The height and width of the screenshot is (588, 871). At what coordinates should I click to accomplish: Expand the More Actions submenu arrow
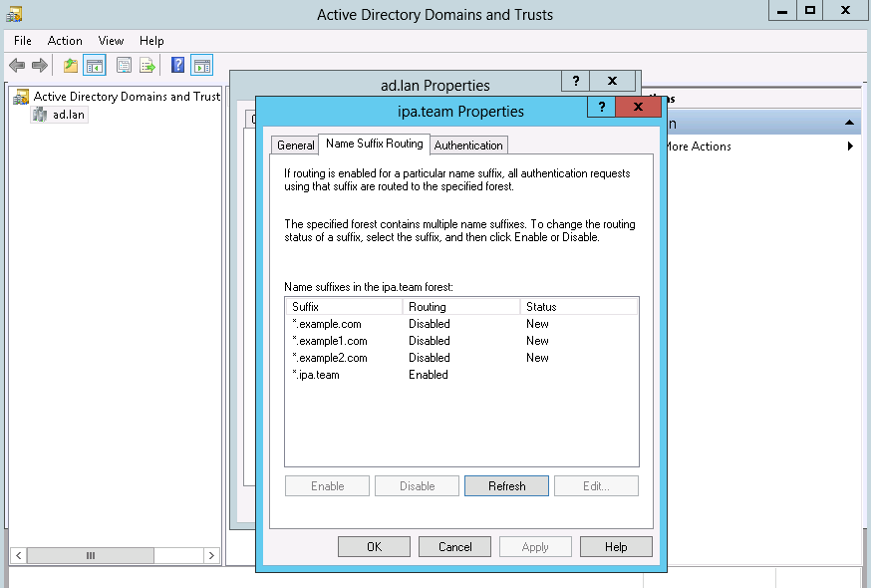click(x=850, y=147)
